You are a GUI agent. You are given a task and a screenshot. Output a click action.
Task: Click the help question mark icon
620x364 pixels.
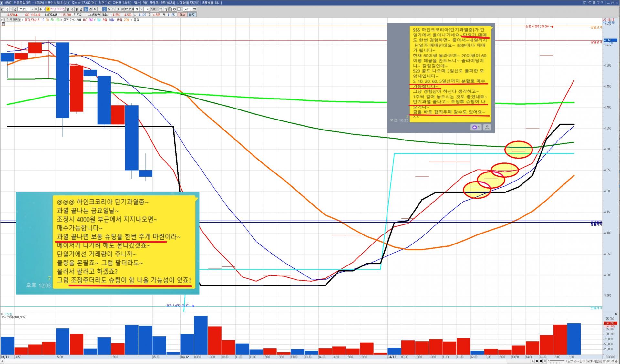[x=602, y=3]
